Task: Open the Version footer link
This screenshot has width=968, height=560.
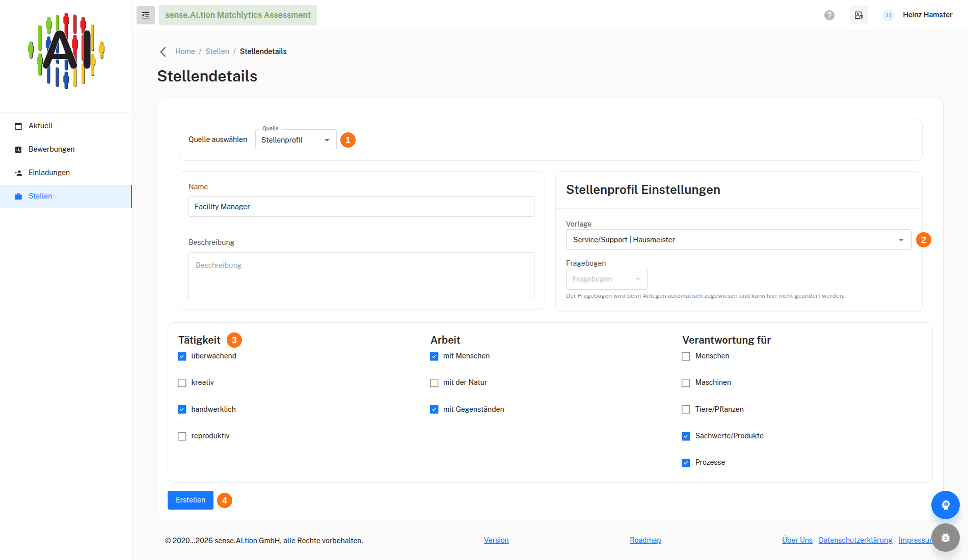Action: coord(496,540)
